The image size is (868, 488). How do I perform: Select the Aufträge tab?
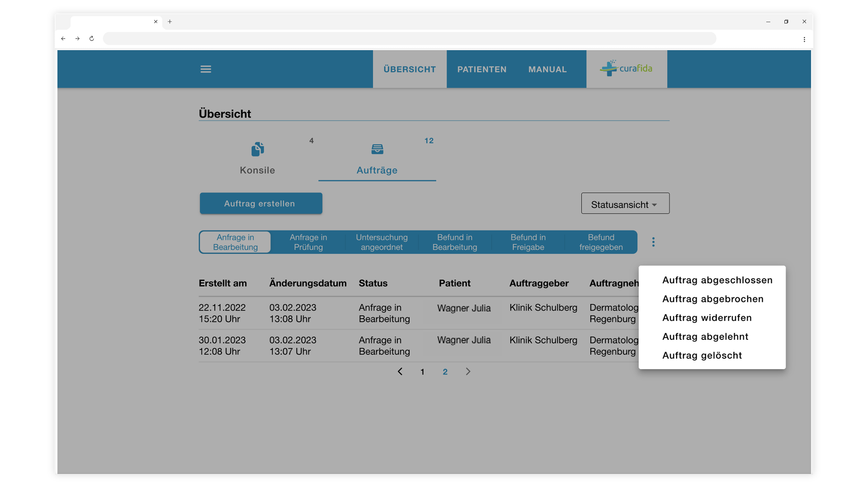[377, 159]
